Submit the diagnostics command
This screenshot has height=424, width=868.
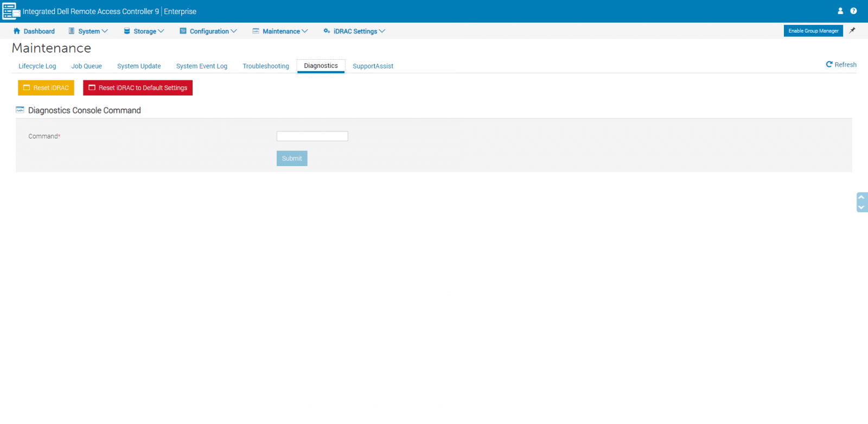(x=292, y=159)
